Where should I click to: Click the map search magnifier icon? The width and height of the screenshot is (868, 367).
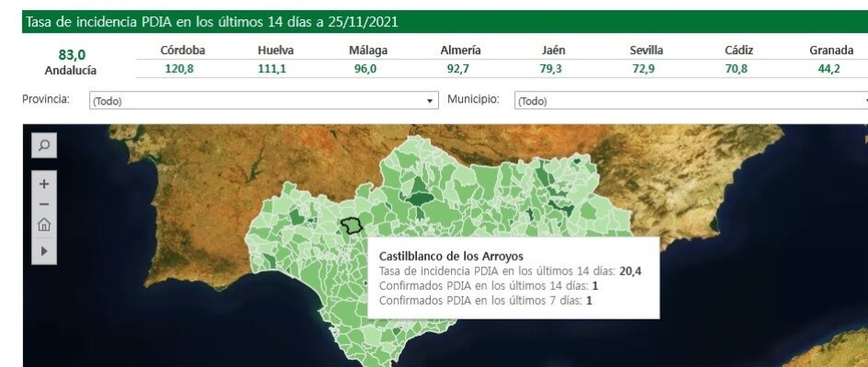(44, 146)
